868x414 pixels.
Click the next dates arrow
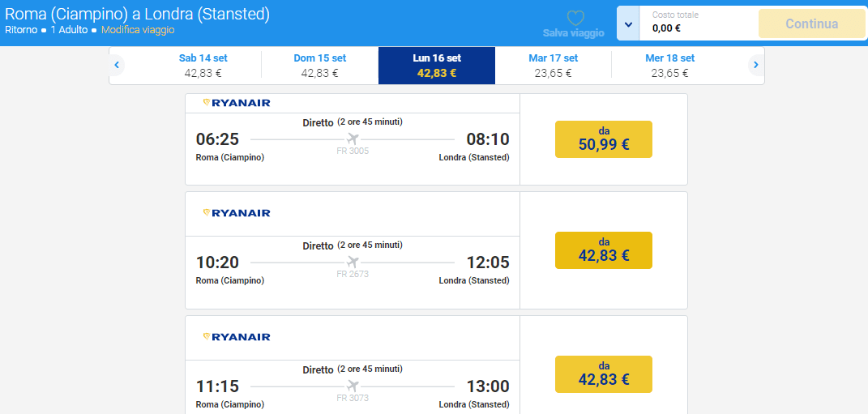point(755,65)
